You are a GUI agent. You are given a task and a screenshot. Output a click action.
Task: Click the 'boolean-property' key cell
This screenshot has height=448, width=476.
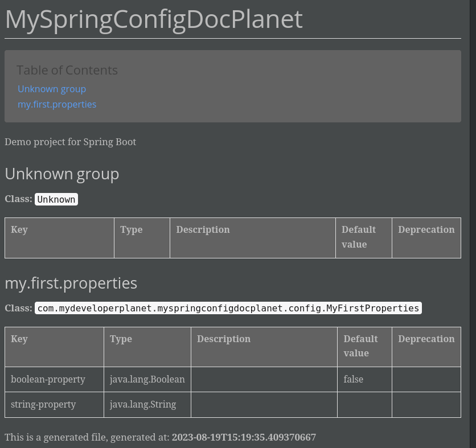click(54, 379)
